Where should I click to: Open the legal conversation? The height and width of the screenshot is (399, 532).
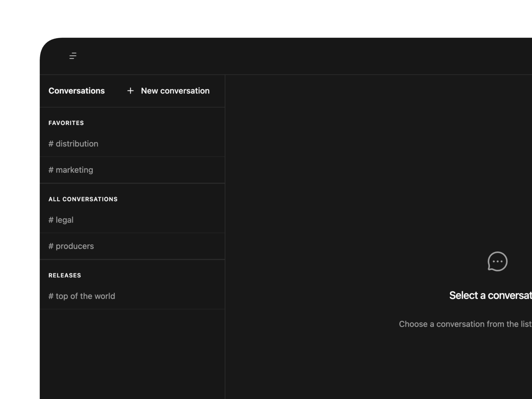65,220
